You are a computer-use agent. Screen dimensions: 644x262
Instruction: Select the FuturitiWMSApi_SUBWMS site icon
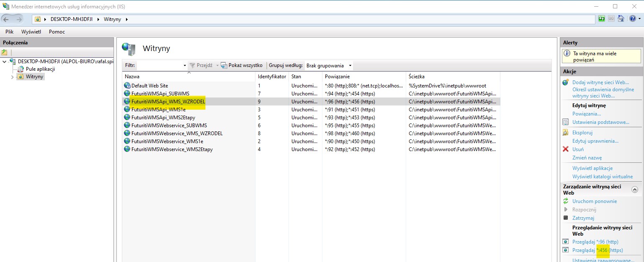[127, 93]
